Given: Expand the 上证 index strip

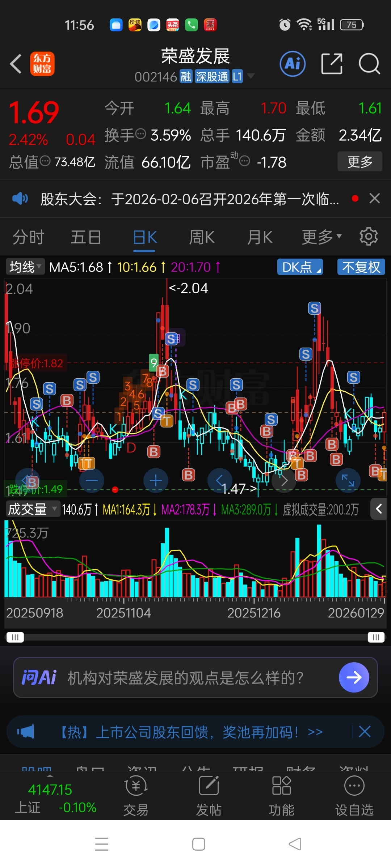Looking at the screenshot, I should (x=50, y=776).
